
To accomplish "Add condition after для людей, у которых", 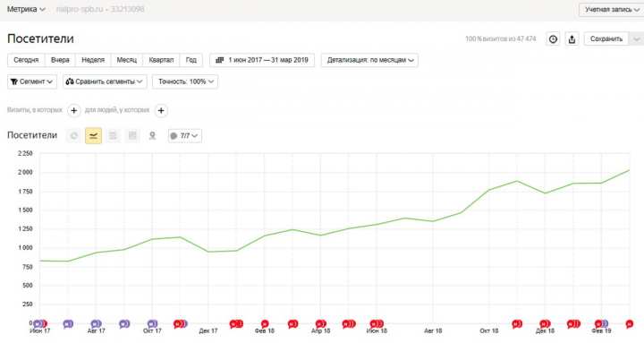I will [161, 111].
